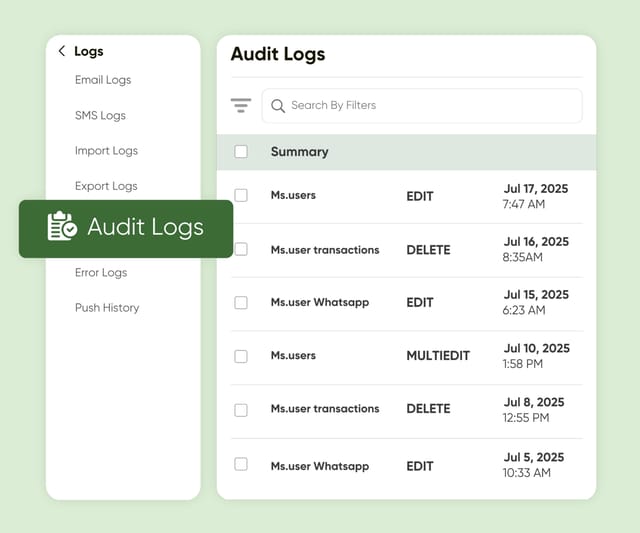Screen dimensions: 640x533
Task: Click EDIT action in Jul 17 row
Action: pos(420,196)
